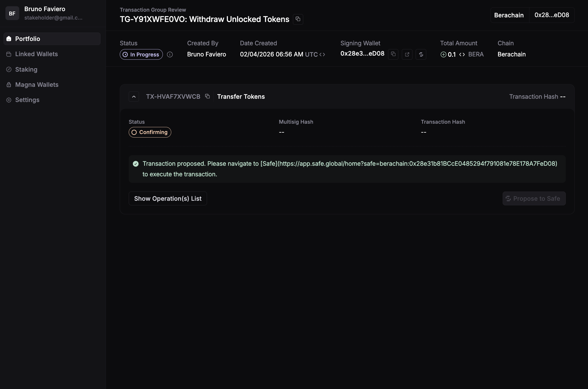Collapse the Transfer Tokens transaction panel
This screenshot has width=588, height=389.
[134, 97]
